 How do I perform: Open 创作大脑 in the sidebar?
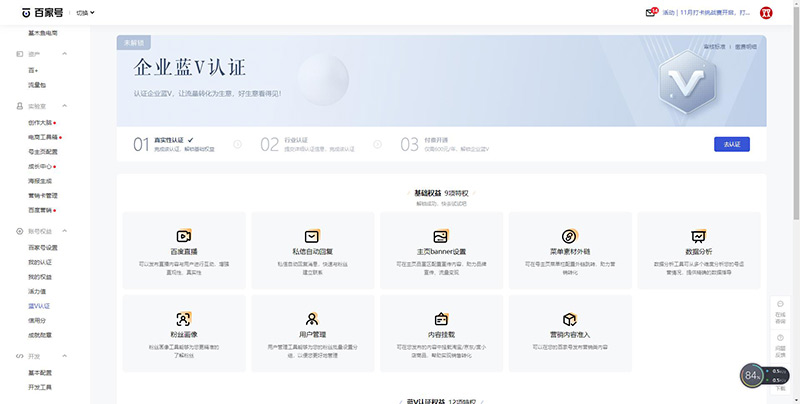pos(40,122)
